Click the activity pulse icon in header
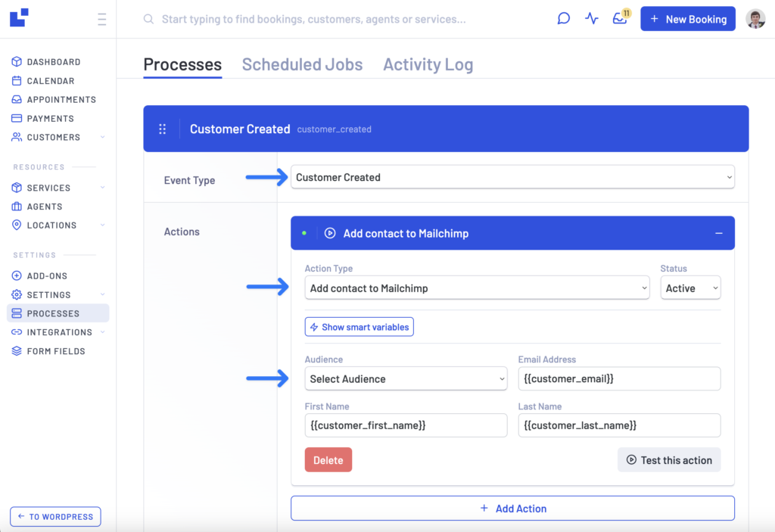Image resolution: width=775 pixels, height=532 pixels. [592, 19]
